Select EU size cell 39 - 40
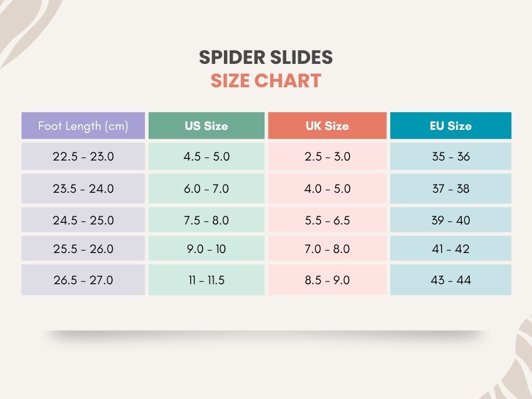 [450, 220]
